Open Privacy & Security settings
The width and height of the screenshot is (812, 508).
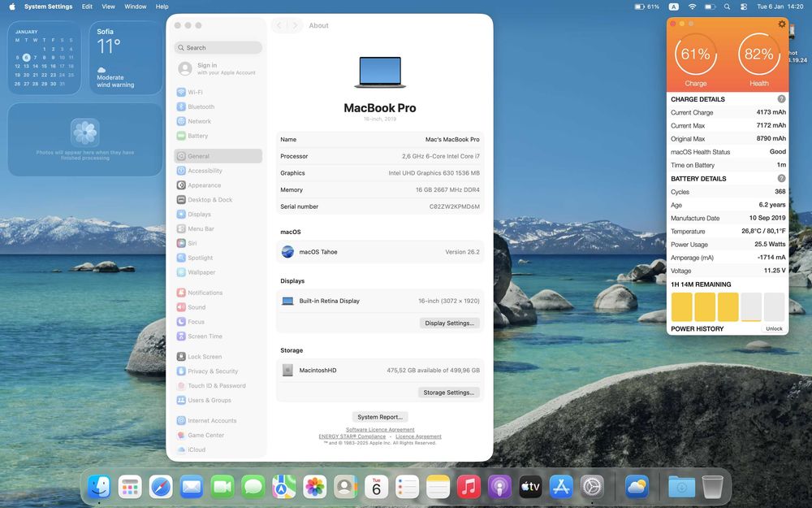click(218, 371)
